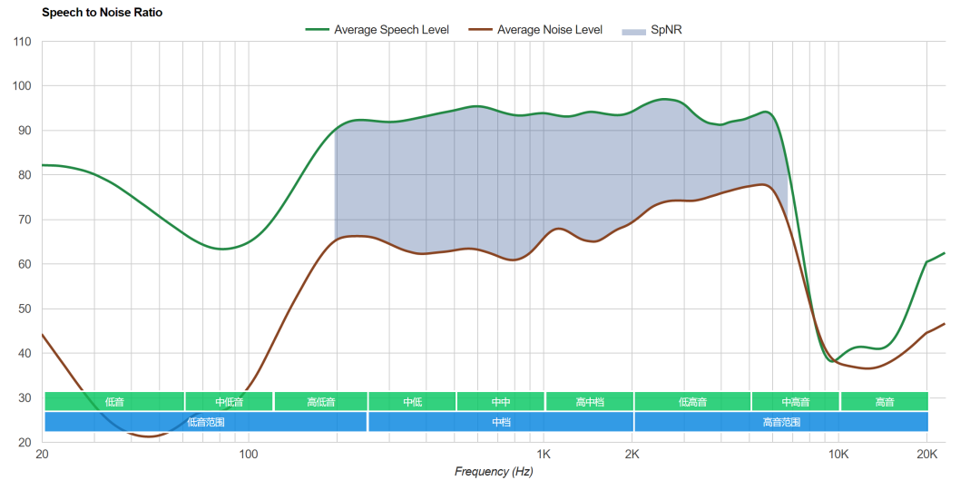Image resolution: width=980 pixels, height=480 pixels.
Task: Toggle the Average Speech Level legend label
Action: pyautogui.click(x=391, y=30)
